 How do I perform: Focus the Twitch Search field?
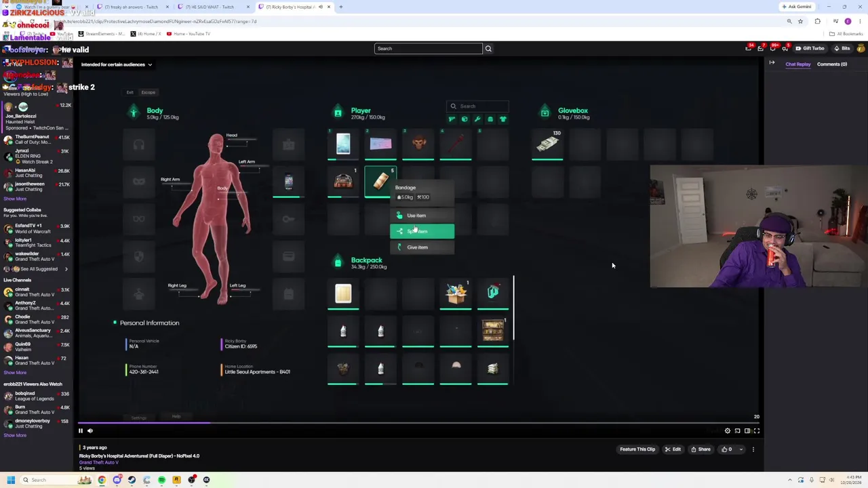[428, 48]
